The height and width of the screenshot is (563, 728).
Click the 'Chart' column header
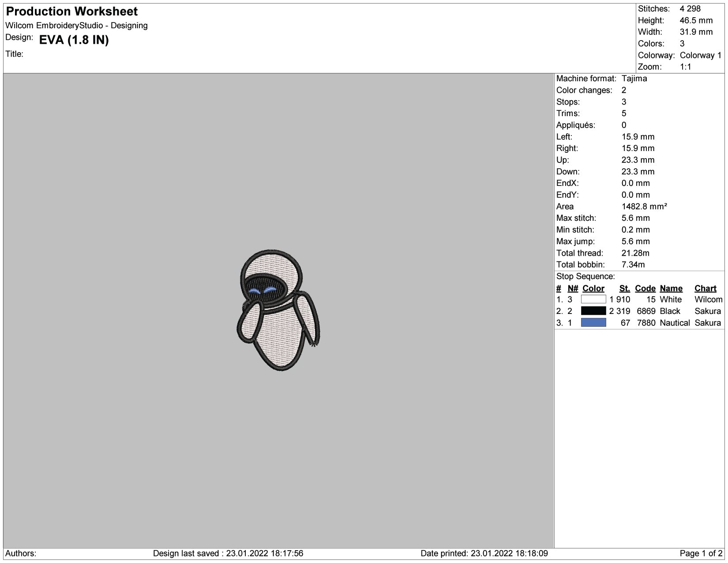[x=705, y=288]
